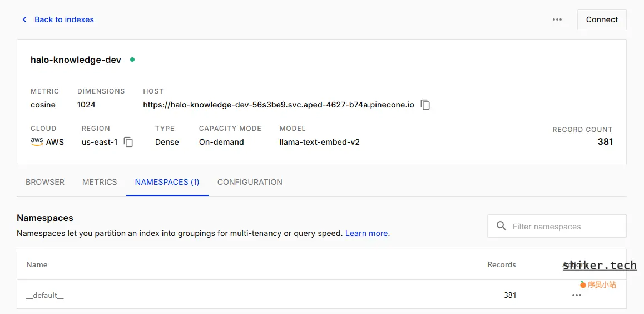Screen dimensions: 644x314
Task: Select the NAMESPACES (1) tab
Action: [167, 182]
